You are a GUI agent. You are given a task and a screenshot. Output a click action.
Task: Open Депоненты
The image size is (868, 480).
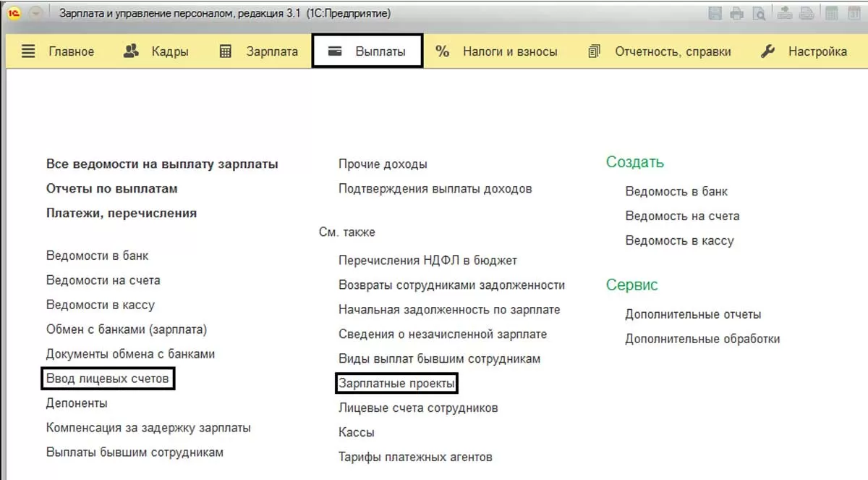pyautogui.click(x=77, y=403)
